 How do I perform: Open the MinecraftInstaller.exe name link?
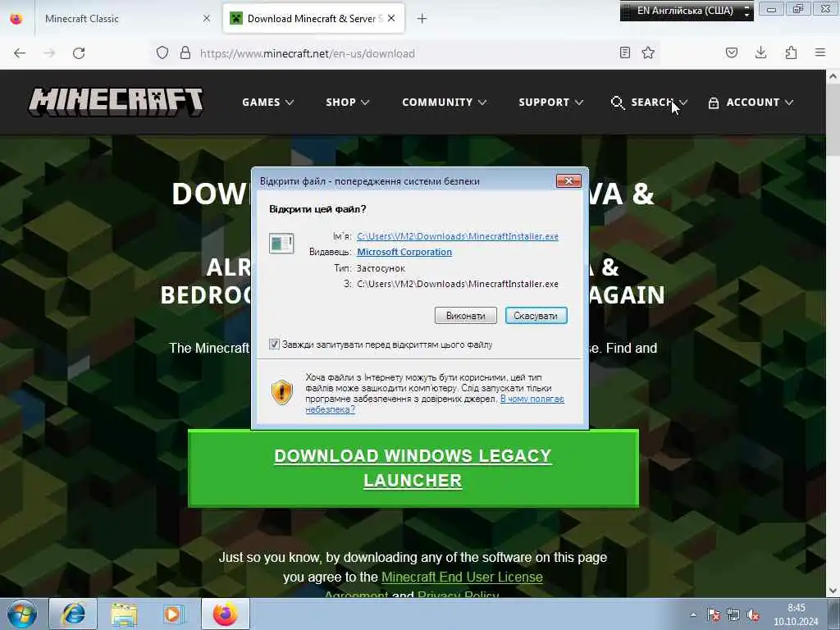tap(458, 236)
